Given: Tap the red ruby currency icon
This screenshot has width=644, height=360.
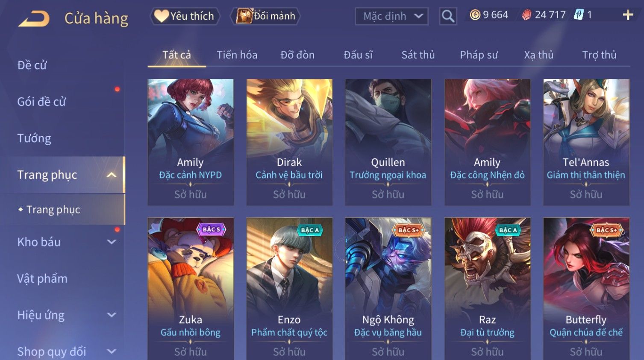Looking at the screenshot, I should (x=526, y=15).
